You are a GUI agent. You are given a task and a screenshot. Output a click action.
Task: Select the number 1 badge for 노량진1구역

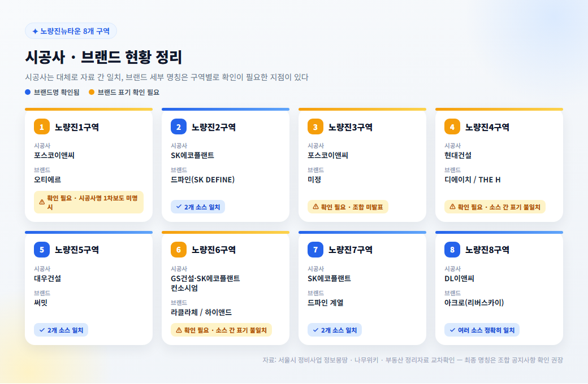click(42, 126)
